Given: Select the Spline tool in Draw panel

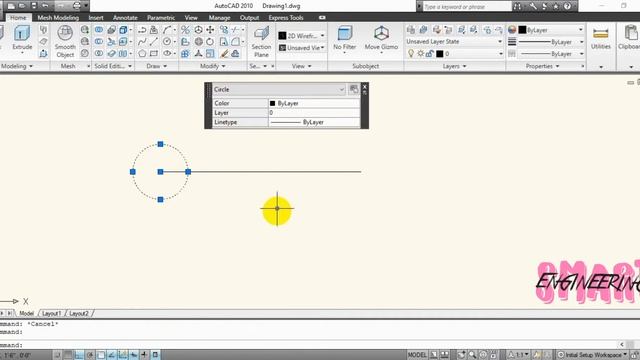Looking at the screenshot, I should coord(142,42).
